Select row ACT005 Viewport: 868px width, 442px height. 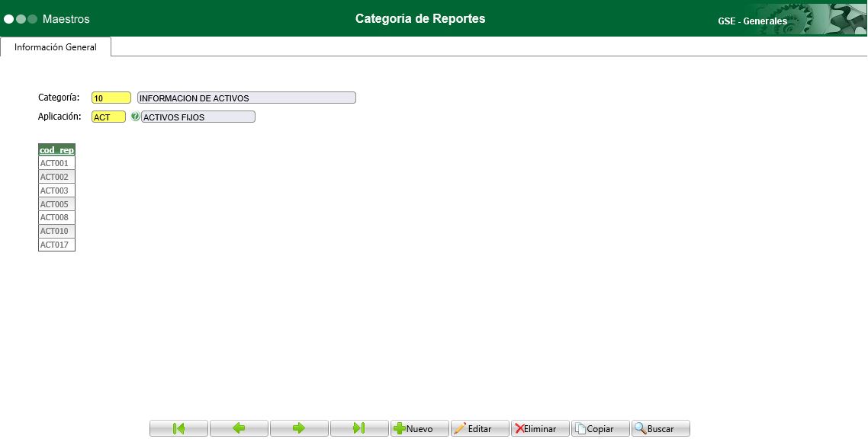coord(56,204)
